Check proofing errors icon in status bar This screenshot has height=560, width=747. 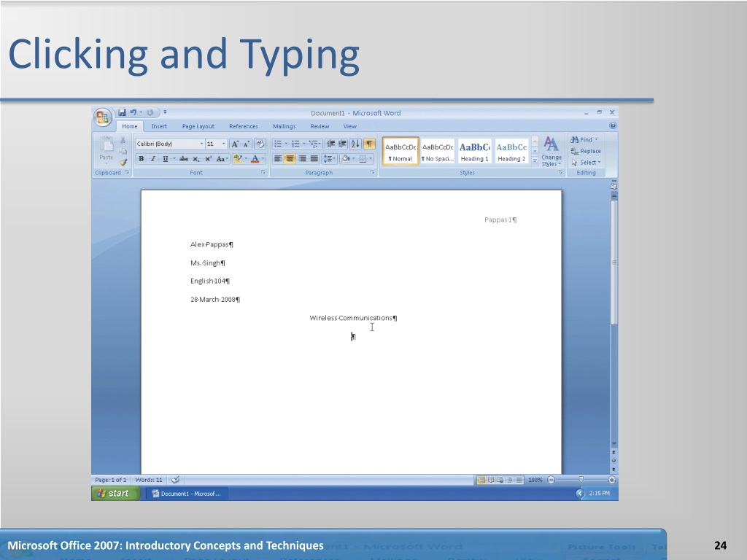175,480
